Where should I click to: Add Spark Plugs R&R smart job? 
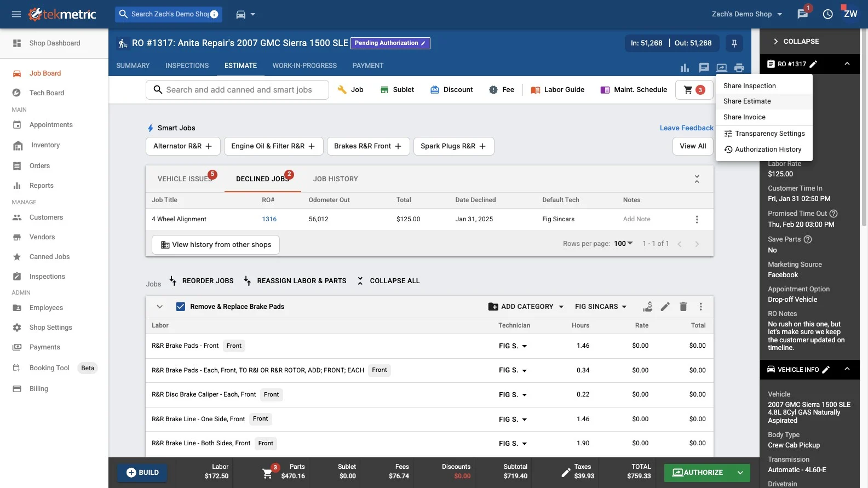tap(453, 146)
